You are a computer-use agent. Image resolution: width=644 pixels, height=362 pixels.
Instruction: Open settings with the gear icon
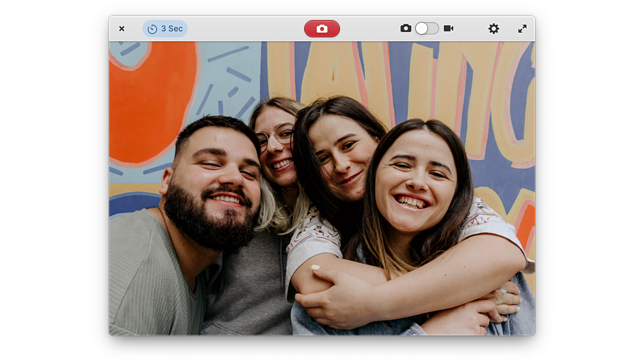(x=494, y=29)
